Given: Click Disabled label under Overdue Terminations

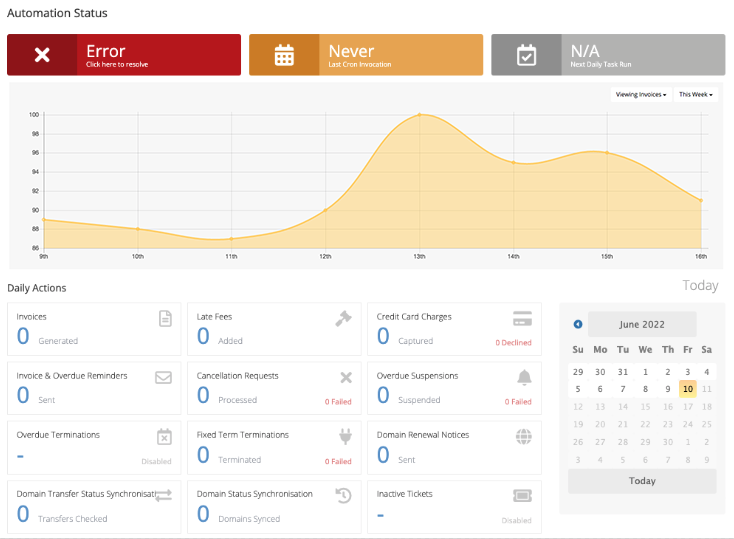Looking at the screenshot, I should pyautogui.click(x=156, y=461).
